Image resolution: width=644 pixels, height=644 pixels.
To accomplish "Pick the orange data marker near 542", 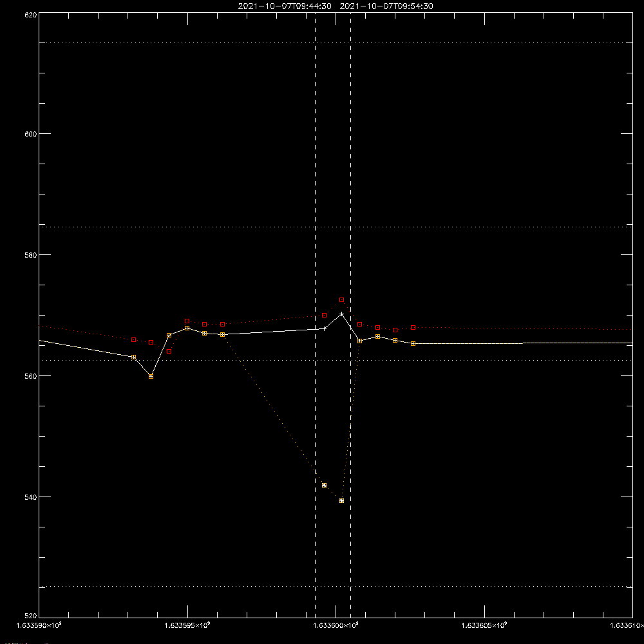I will 325,486.
